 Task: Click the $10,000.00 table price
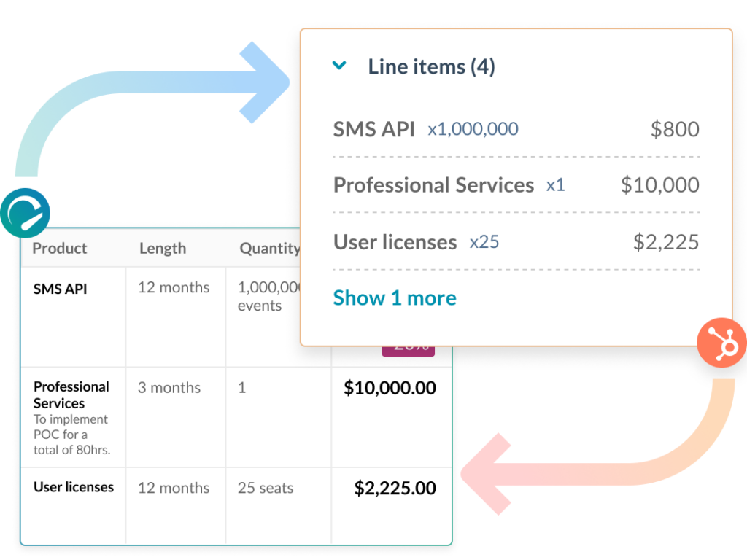pyautogui.click(x=390, y=388)
